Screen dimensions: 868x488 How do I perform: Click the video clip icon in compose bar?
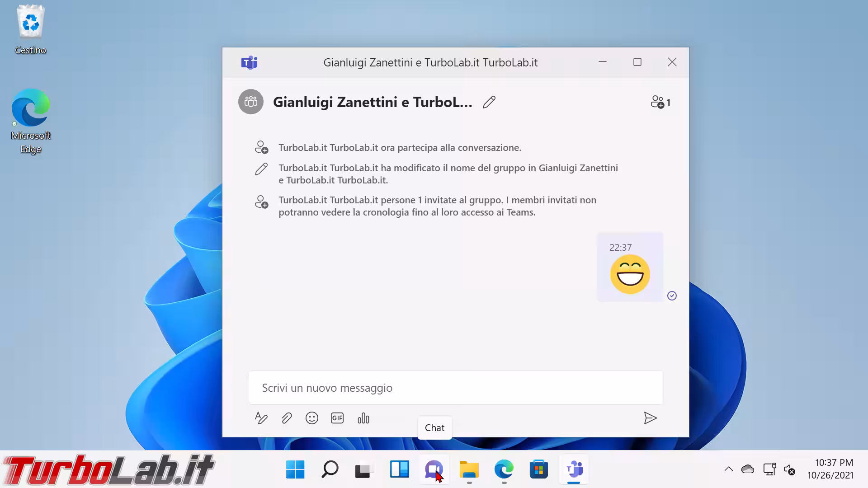point(363,418)
